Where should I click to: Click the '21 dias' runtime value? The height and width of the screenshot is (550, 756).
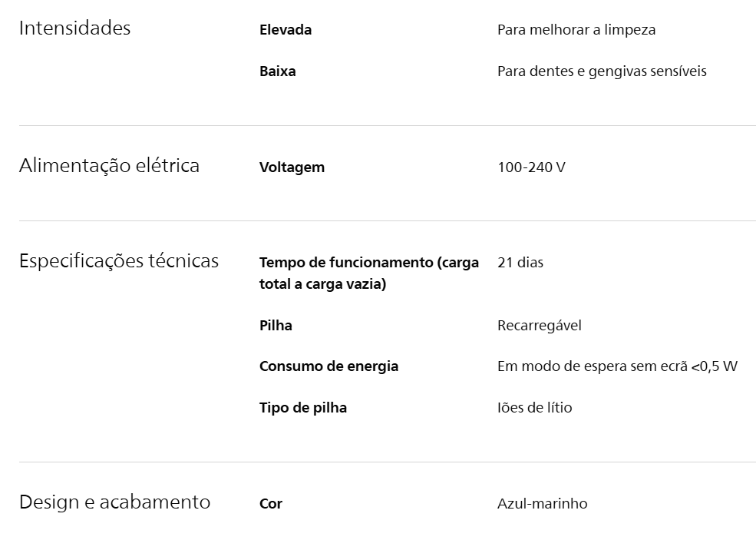[520, 263]
